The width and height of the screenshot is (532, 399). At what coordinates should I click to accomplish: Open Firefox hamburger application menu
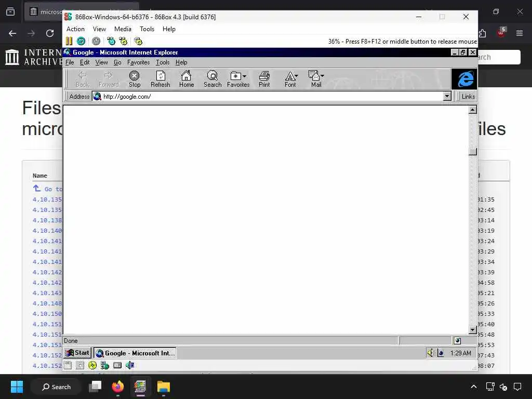click(x=520, y=33)
